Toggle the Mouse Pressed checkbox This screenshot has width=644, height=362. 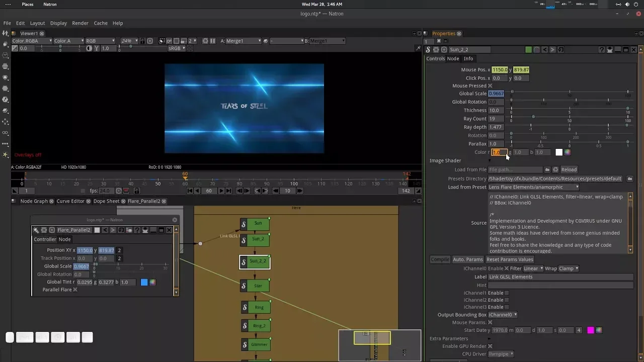click(490, 86)
